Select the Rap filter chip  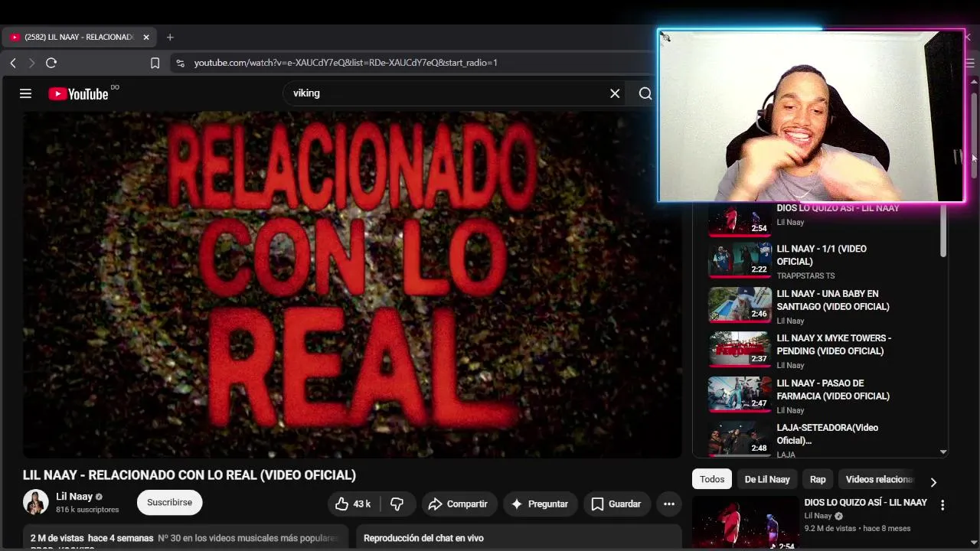click(818, 479)
